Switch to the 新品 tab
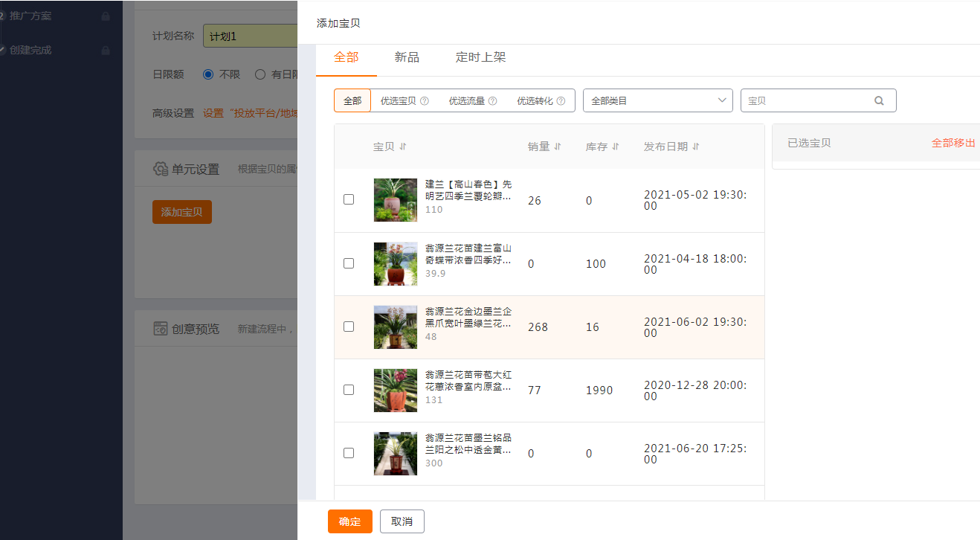Viewport: 980px width, 540px height. (x=407, y=57)
